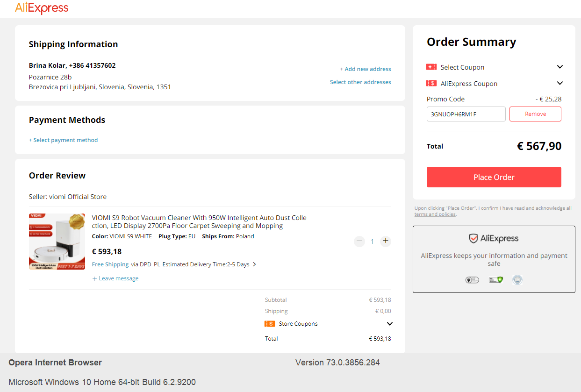The image size is (581, 392).
Task: Click the Place Order button
Action: point(494,177)
